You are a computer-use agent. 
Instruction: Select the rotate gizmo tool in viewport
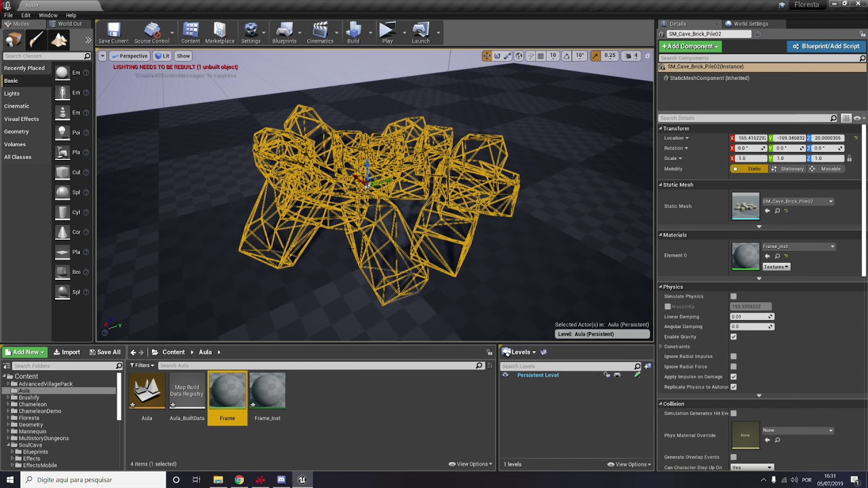point(497,56)
